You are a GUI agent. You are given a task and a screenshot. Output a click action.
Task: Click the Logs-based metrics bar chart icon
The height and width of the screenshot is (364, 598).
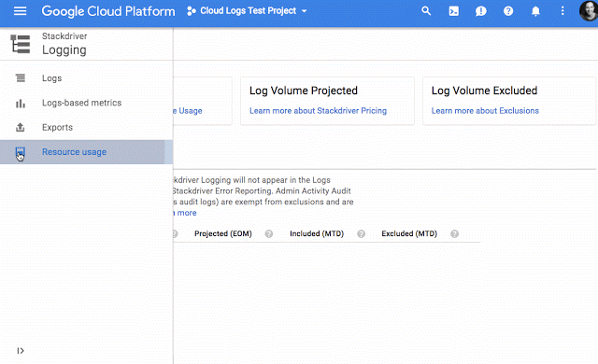(x=21, y=104)
